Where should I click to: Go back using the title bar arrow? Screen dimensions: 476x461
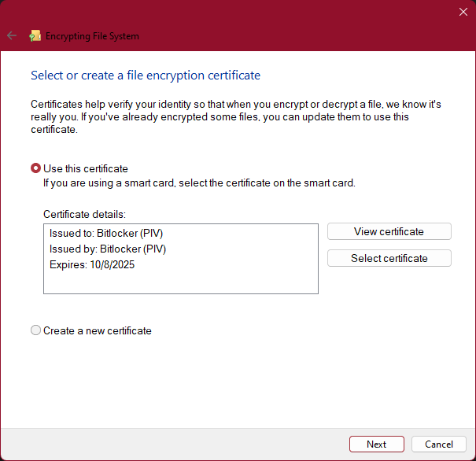coord(12,36)
